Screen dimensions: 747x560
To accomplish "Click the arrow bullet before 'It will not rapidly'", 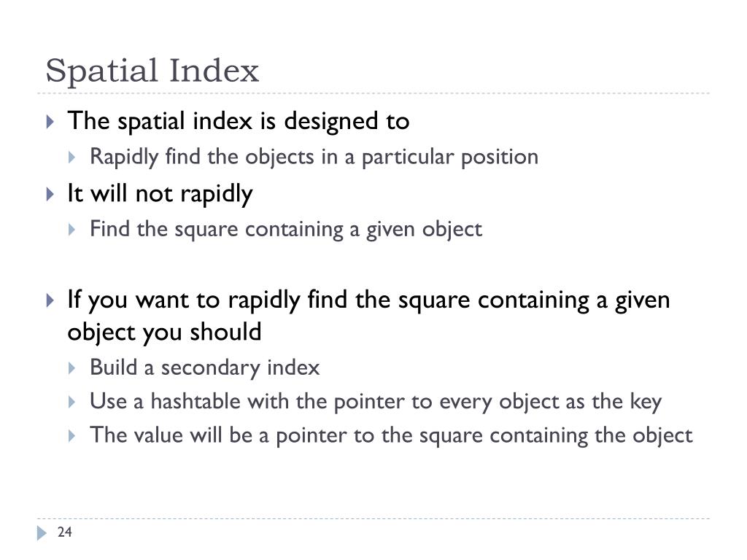I will click(x=50, y=194).
